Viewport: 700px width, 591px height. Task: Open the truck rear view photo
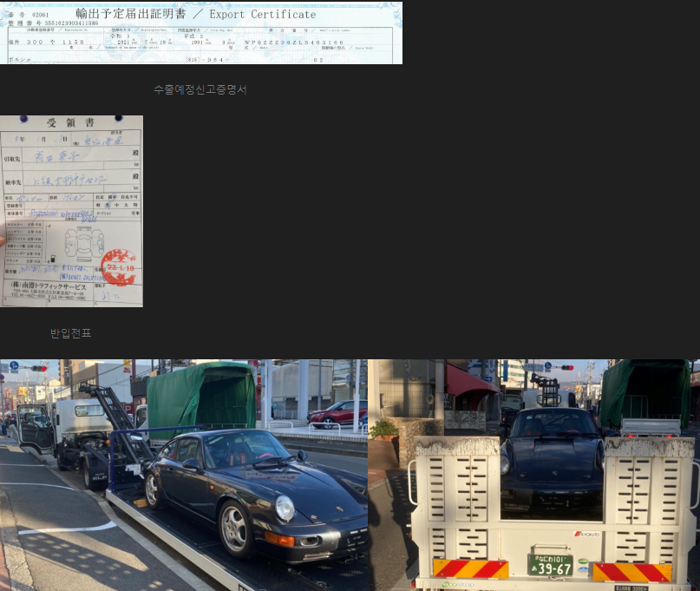[534, 476]
